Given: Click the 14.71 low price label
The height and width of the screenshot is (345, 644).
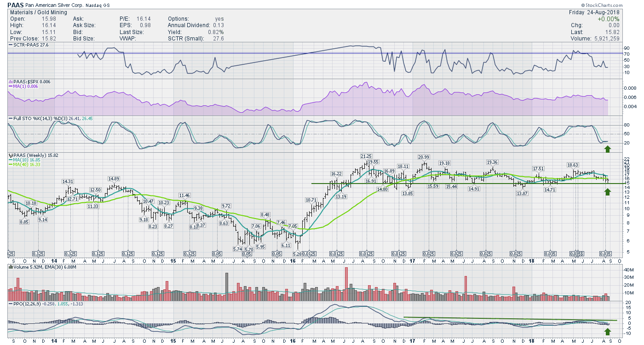Looking at the screenshot, I should pos(550,190).
